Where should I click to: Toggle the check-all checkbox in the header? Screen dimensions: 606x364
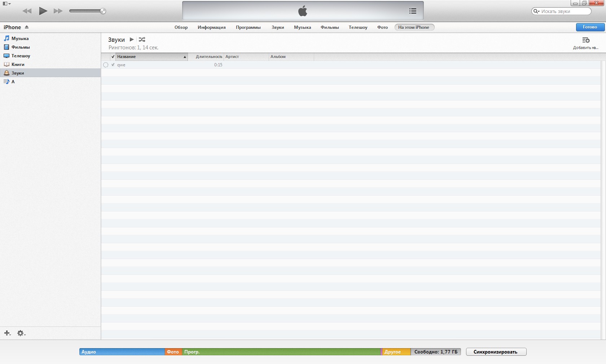pyautogui.click(x=113, y=57)
